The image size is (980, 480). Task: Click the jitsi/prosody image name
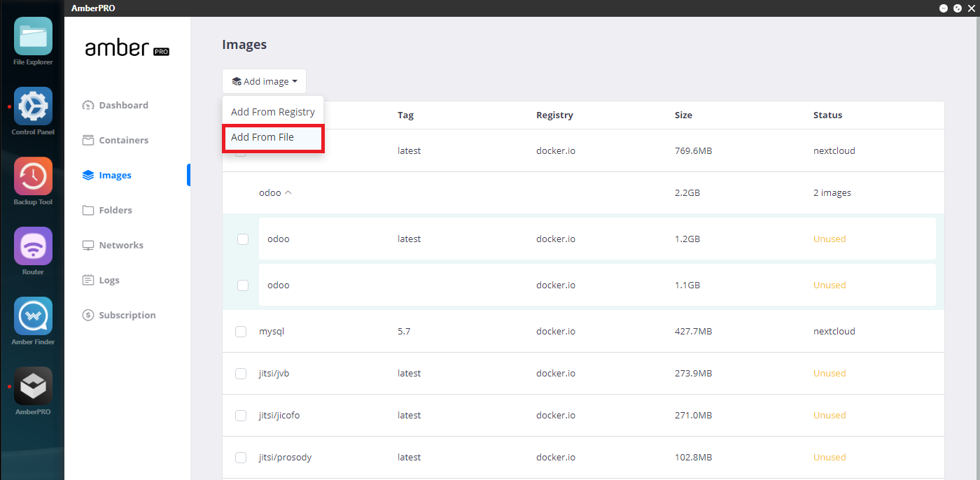[285, 458]
